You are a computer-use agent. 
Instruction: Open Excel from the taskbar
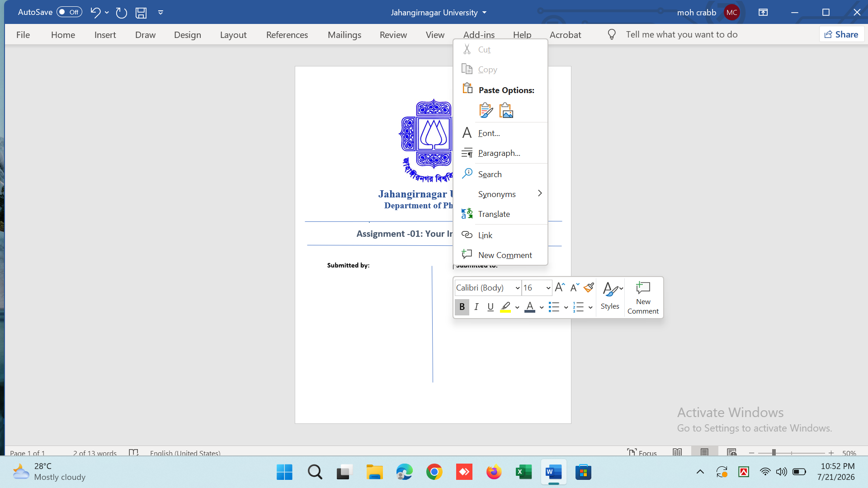tap(524, 472)
